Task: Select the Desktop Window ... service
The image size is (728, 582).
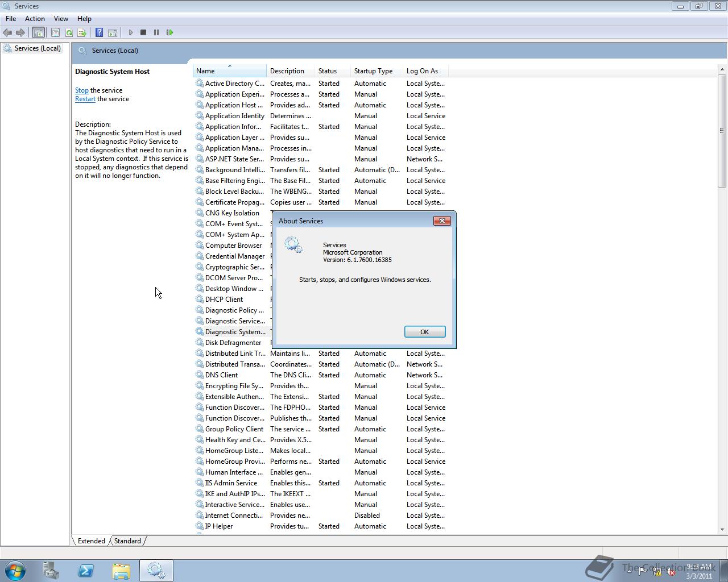Action: pyautogui.click(x=234, y=289)
